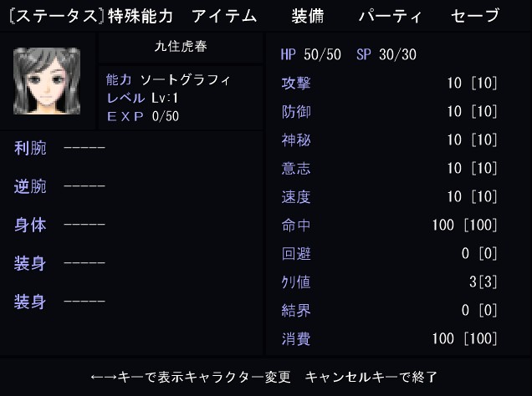Pick the second 装身 accessory slot
Viewport: 532px width, 396px height.
(x=59, y=302)
